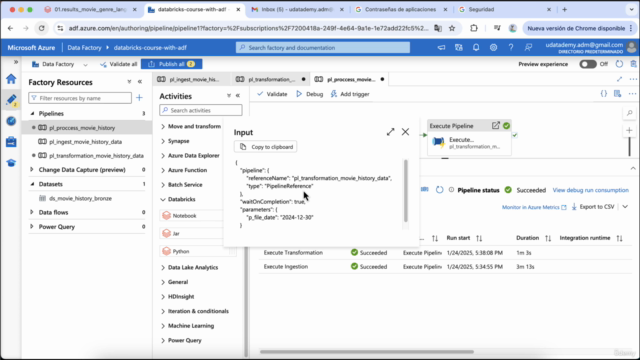
Task: Expand the left navigation double-arrow
Action: tap(16, 62)
